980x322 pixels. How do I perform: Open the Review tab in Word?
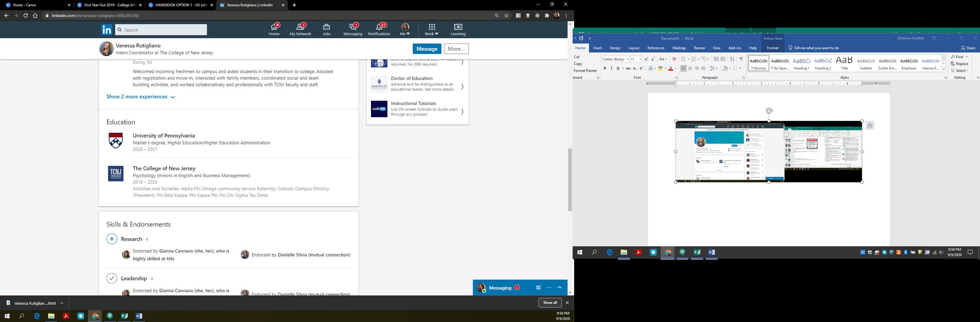coord(699,48)
